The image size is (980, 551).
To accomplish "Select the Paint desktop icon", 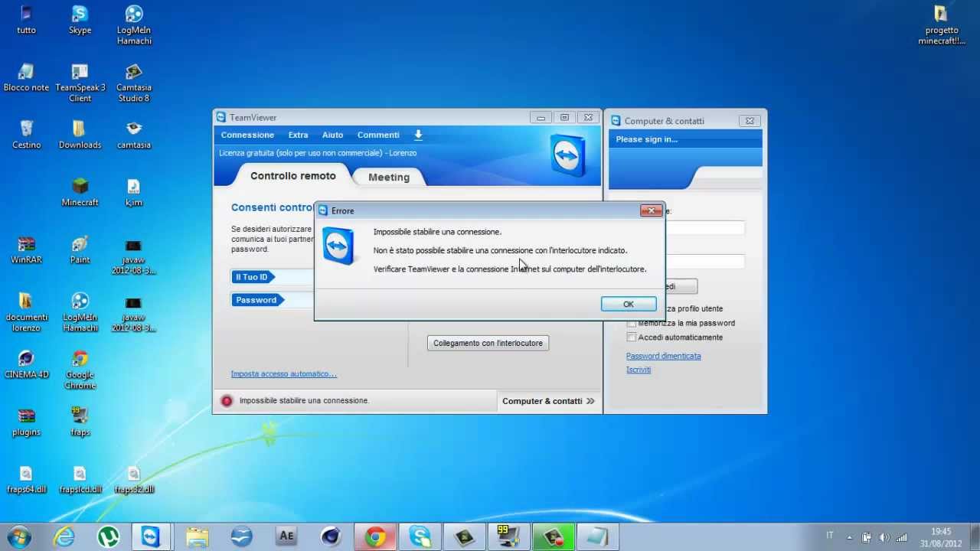I will click(80, 250).
